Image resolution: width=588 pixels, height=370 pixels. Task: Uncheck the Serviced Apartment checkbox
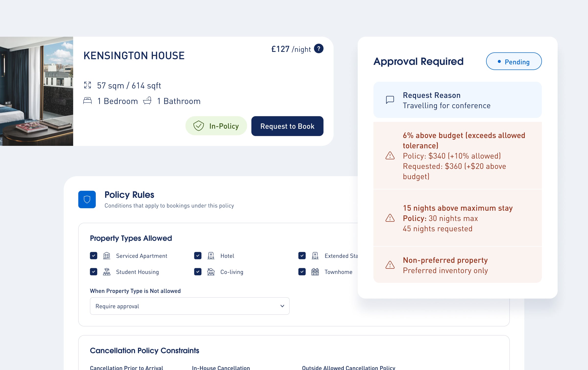tap(94, 256)
